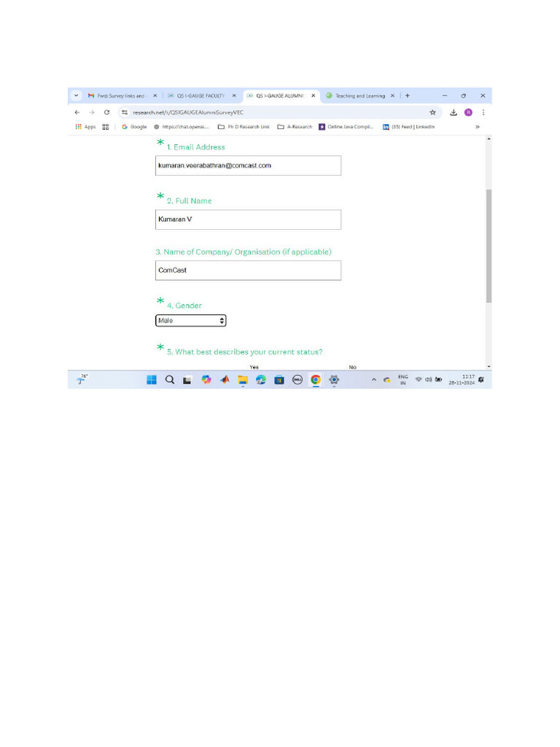Close the QS I-GAUGE ALUMNI tab
560x747 pixels.
pyautogui.click(x=313, y=96)
